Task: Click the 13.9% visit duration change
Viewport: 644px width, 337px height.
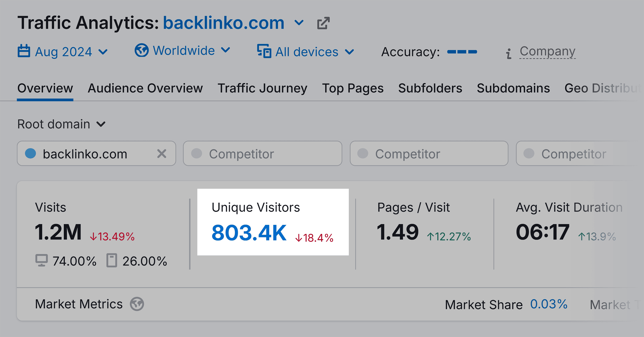Action: [597, 236]
